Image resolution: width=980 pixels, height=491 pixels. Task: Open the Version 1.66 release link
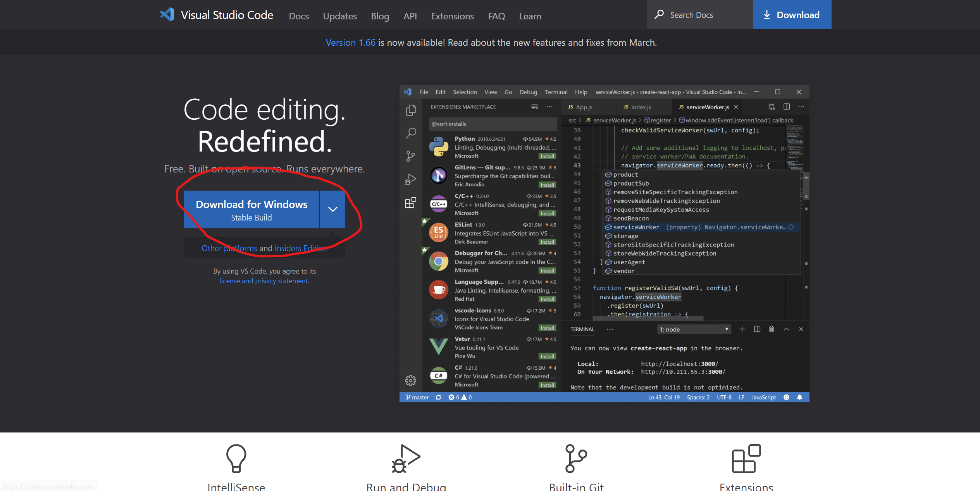tap(350, 43)
